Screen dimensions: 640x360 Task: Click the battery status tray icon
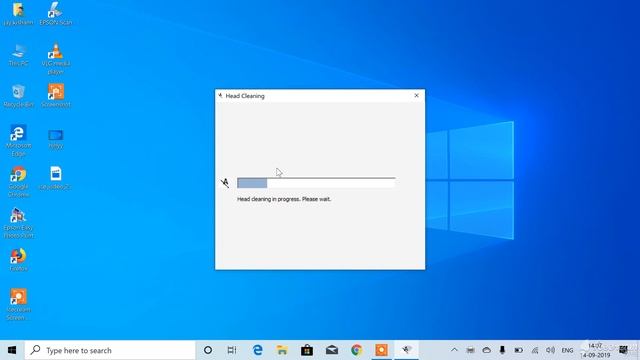click(518, 350)
